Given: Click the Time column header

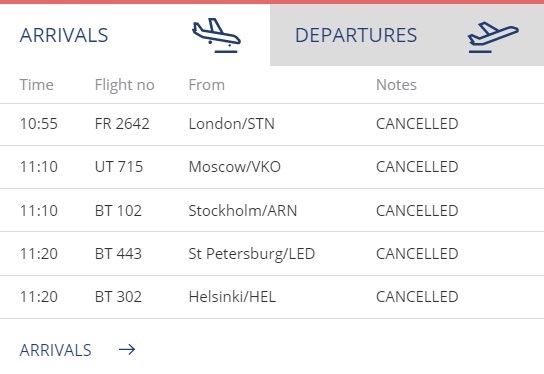Looking at the screenshot, I should pyautogui.click(x=37, y=85).
